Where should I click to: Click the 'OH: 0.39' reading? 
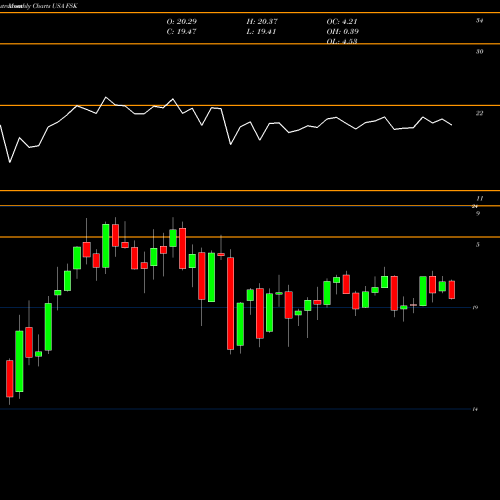pyautogui.click(x=343, y=32)
